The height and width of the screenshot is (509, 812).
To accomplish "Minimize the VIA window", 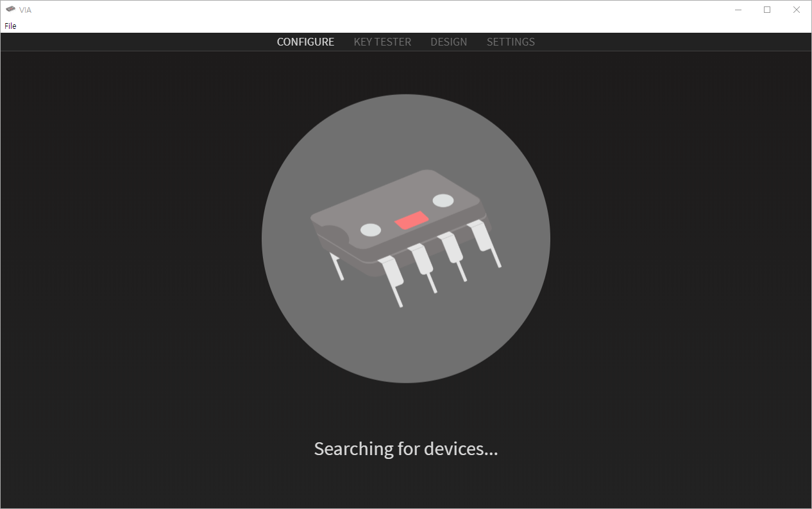I will click(738, 10).
